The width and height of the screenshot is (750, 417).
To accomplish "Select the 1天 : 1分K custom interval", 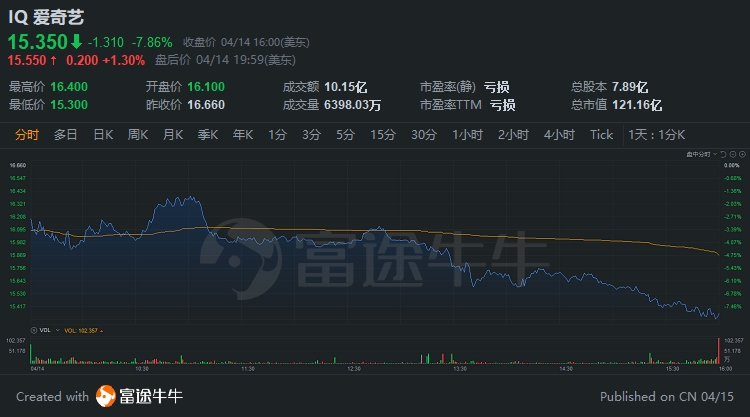I will [657, 135].
